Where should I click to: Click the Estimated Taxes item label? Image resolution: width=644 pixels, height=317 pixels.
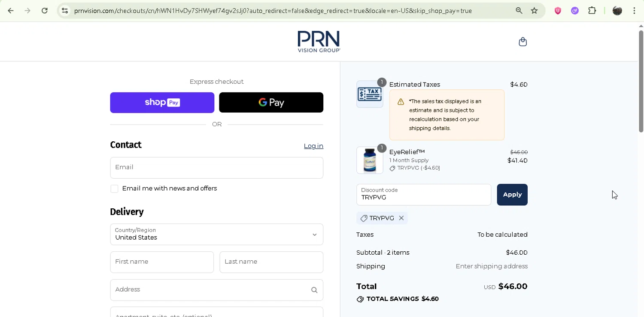click(415, 85)
